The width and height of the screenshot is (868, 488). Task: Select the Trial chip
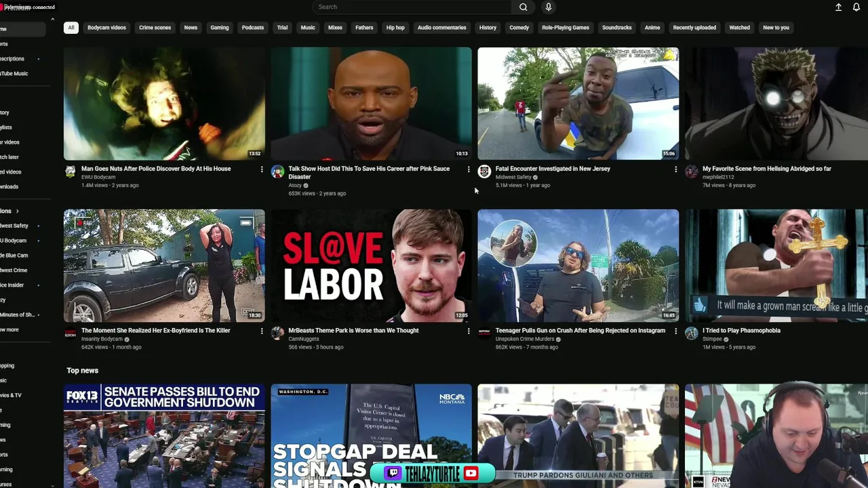282,28
